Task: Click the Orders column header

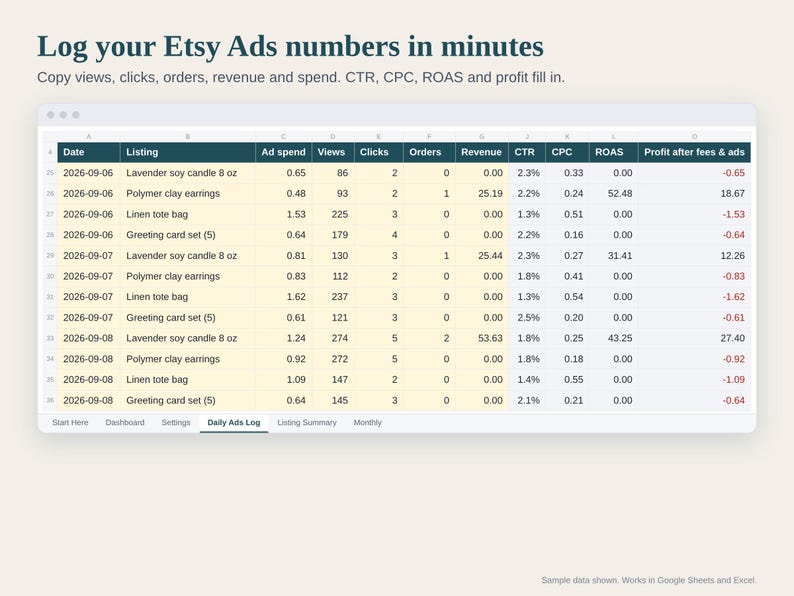Action: click(429, 152)
